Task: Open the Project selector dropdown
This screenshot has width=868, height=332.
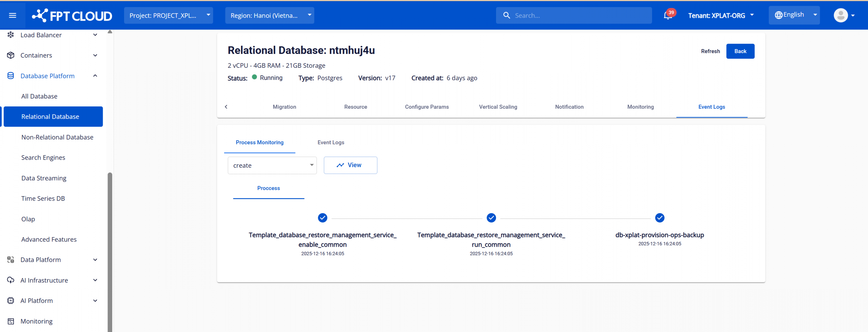Action: pyautogui.click(x=168, y=16)
